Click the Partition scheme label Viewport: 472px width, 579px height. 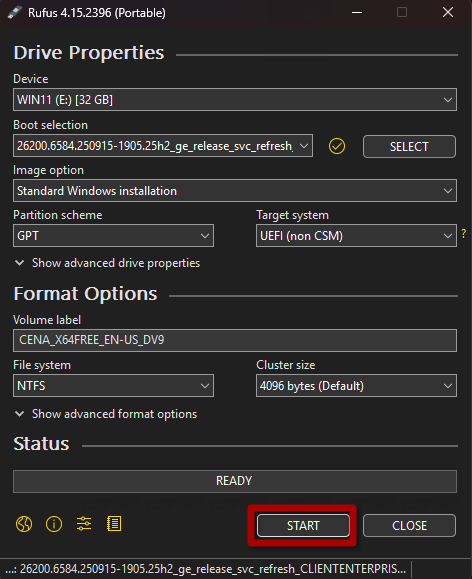click(58, 215)
